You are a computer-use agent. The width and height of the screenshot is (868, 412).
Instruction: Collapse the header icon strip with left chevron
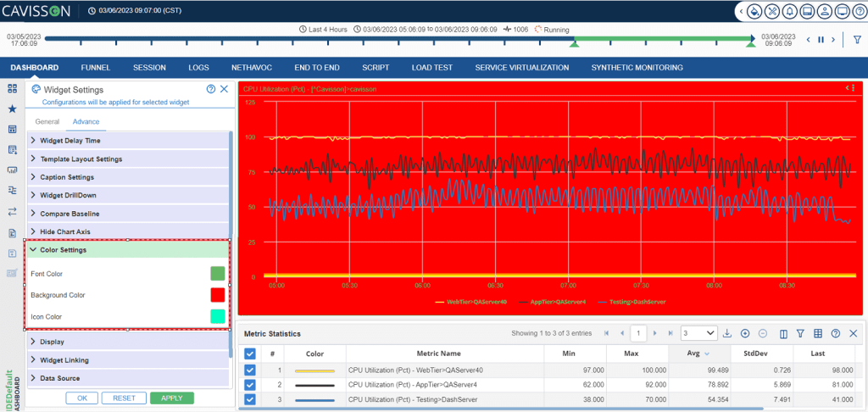coord(741,11)
